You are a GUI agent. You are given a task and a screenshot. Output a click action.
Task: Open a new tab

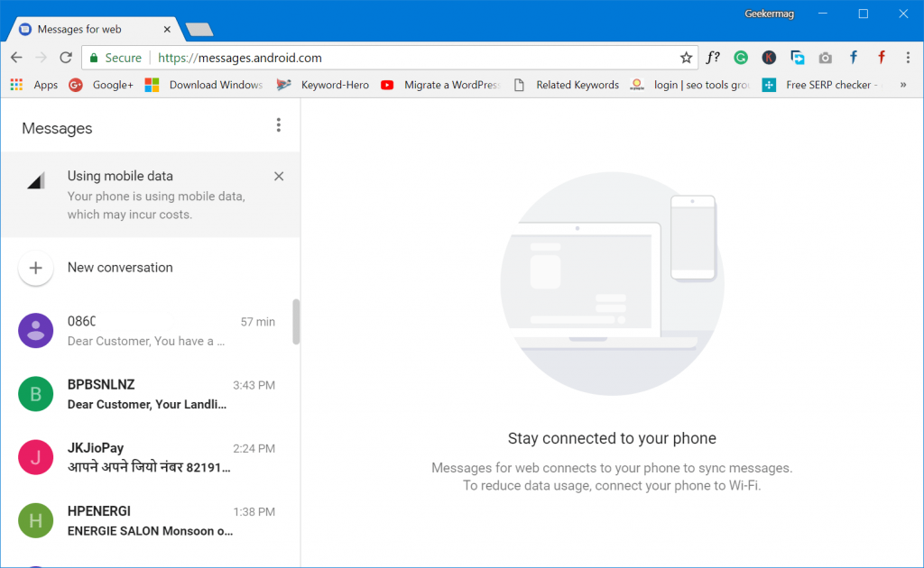click(x=199, y=30)
